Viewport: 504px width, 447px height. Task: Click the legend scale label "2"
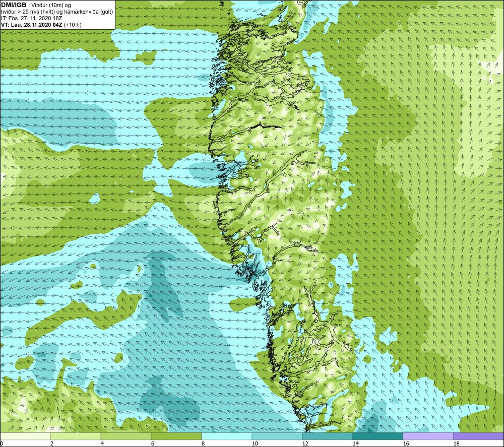click(52, 443)
